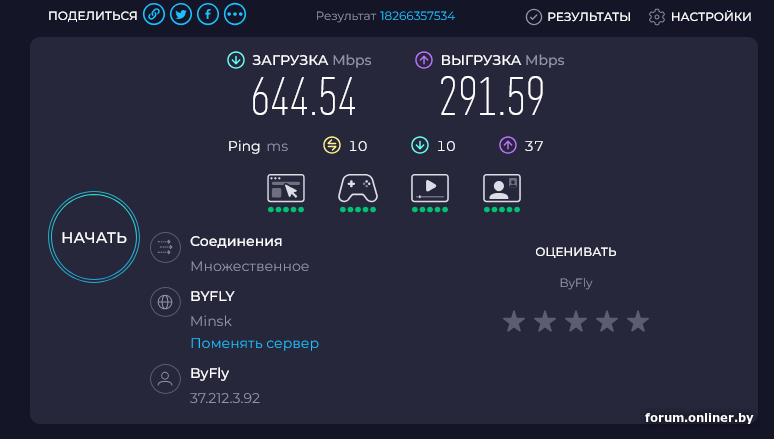The height and width of the screenshot is (439, 774).
Task: Click the BYFLY server globe icon
Action: pos(164,302)
